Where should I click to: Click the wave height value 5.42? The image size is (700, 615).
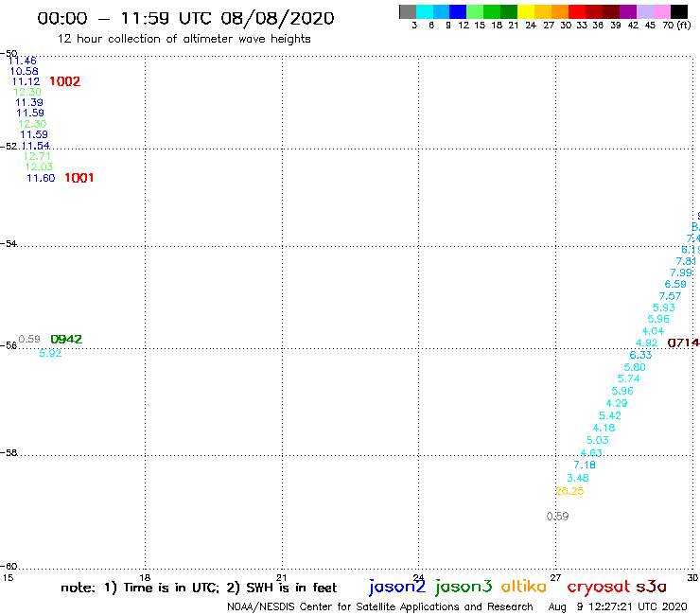pos(610,415)
